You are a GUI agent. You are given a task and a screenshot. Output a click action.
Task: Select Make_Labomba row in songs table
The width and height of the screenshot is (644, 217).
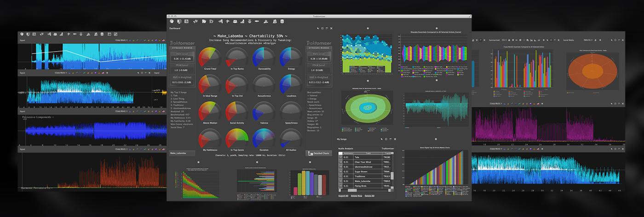click(x=364, y=181)
